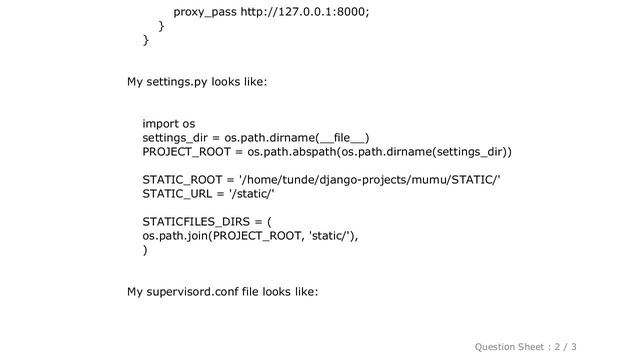Click the inner closing brace after proxy_pass

tap(161, 26)
